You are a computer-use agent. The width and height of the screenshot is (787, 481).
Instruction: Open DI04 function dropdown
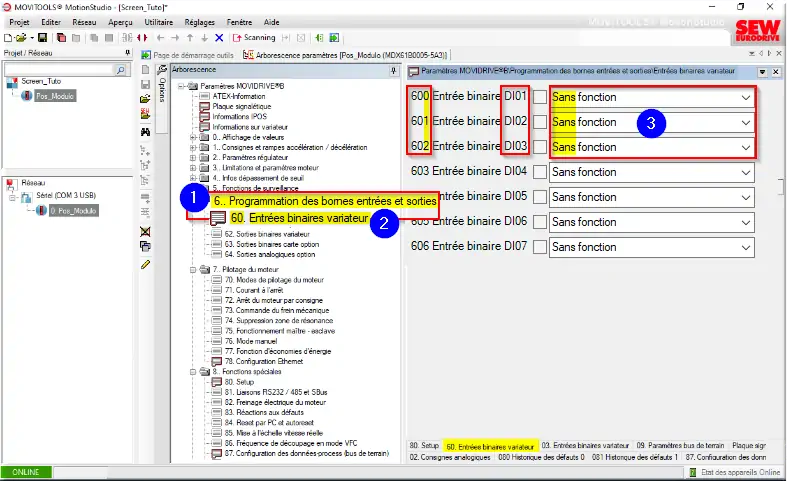tap(746, 173)
